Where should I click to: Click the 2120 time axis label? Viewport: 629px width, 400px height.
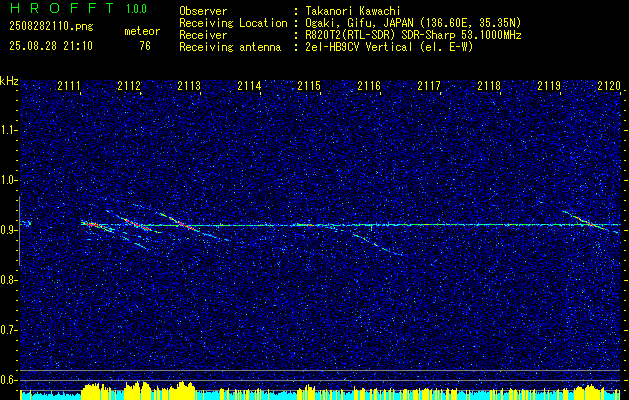click(609, 86)
